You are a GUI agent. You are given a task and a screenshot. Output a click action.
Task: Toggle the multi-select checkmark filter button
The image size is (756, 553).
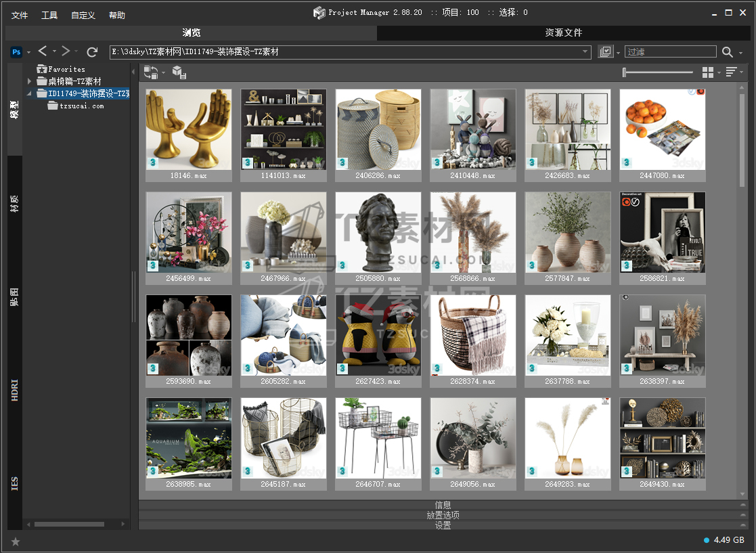[x=605, y=52]
